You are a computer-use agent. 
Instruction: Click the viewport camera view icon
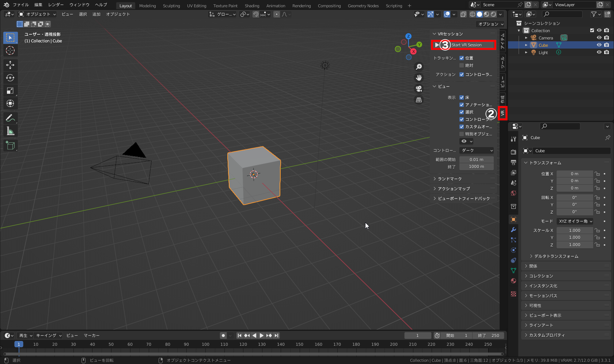419,88
